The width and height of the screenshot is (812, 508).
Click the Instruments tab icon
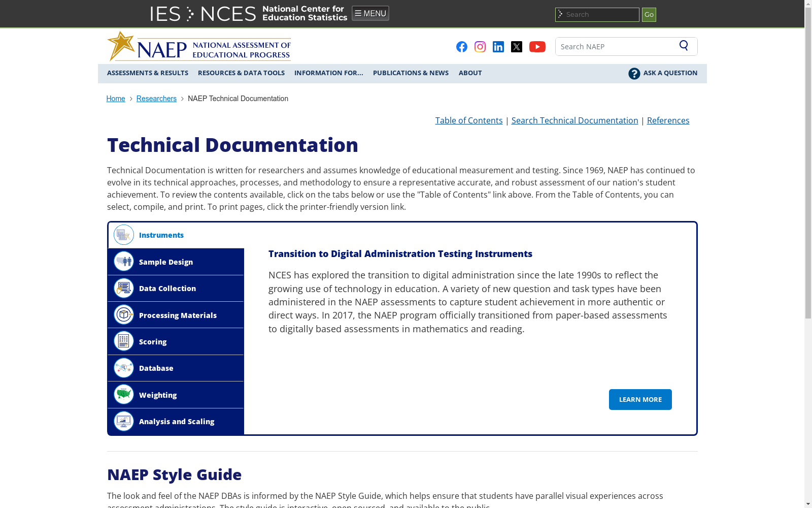[124, 235]
